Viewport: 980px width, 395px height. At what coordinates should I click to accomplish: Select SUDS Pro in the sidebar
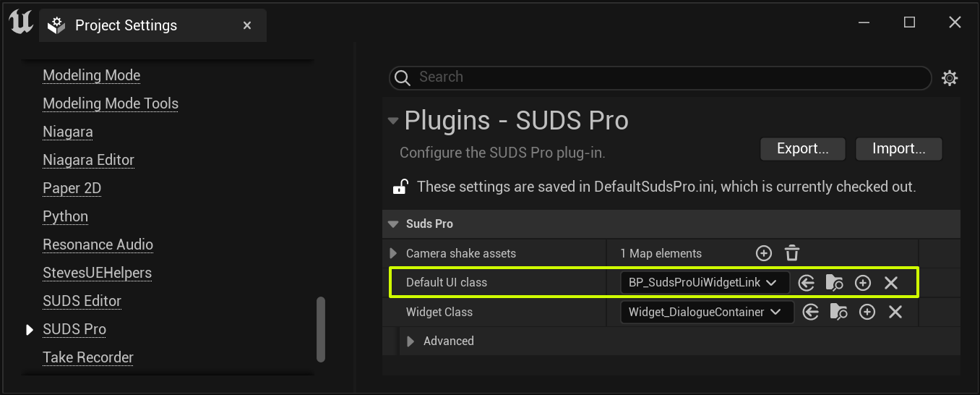tap(74, 329)
